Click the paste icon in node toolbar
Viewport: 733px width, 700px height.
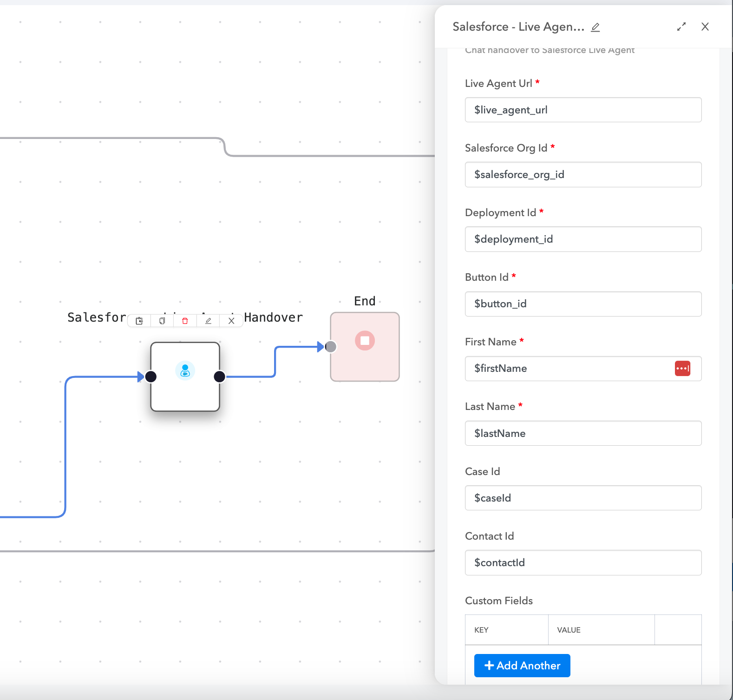click(x=139, y=321)
